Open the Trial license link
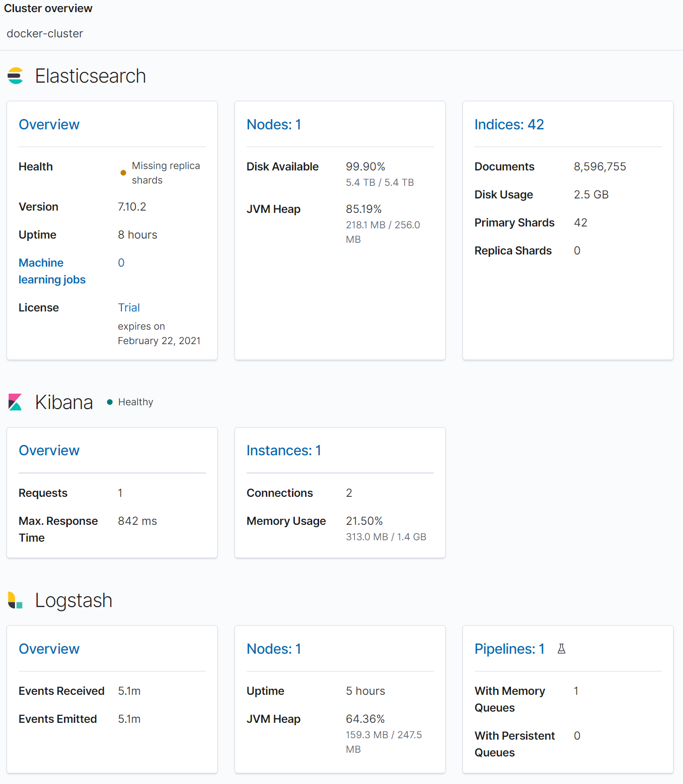Image resolution: width=683 pixels, height=784 pixels. click(129, 307)
